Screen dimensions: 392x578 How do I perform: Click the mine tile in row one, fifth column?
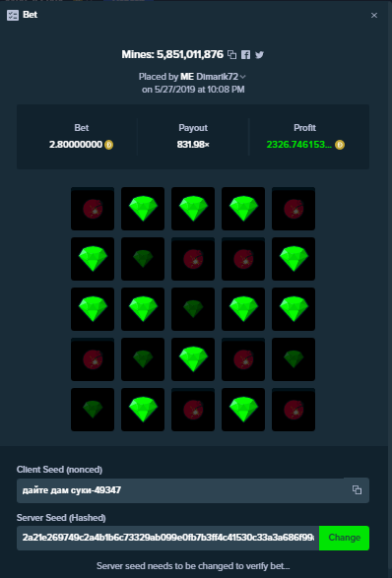point(294,209)
